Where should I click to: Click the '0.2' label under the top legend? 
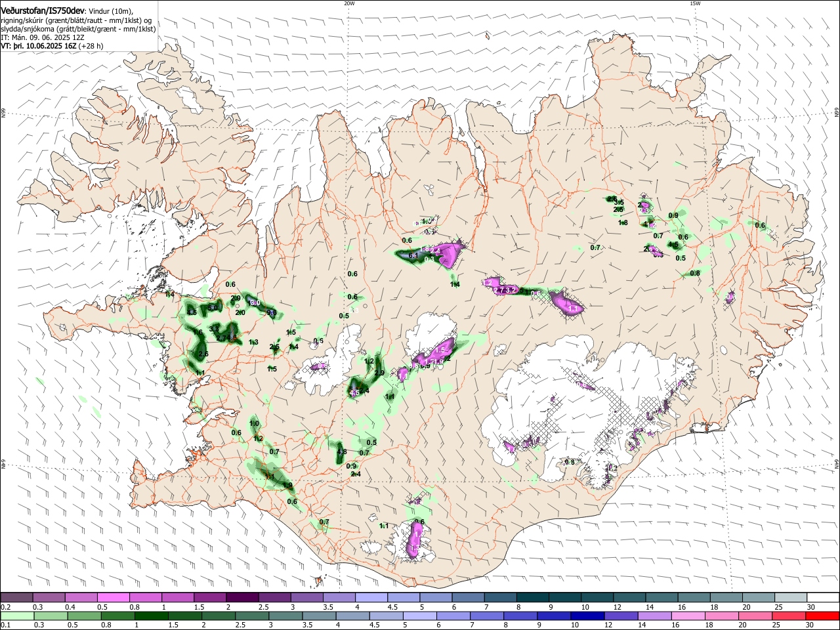click(x=5, y=607)
